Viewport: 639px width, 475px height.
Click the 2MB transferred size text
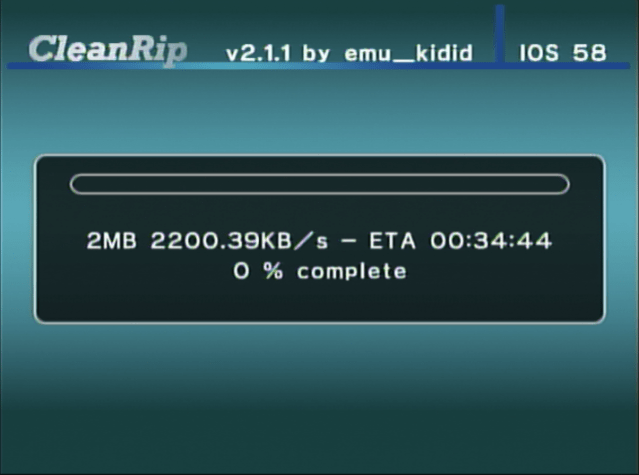pos(112,240)
